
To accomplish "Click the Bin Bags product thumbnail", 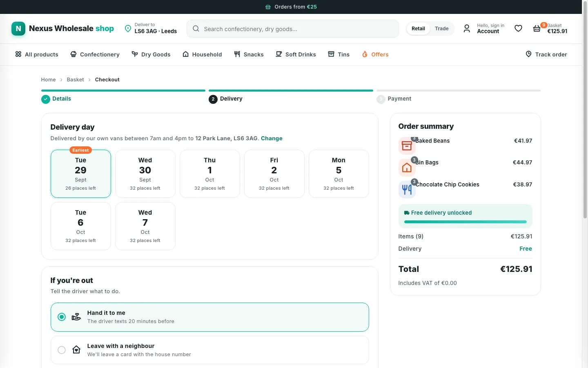I will pyautogui.click(x=407, y=168).
